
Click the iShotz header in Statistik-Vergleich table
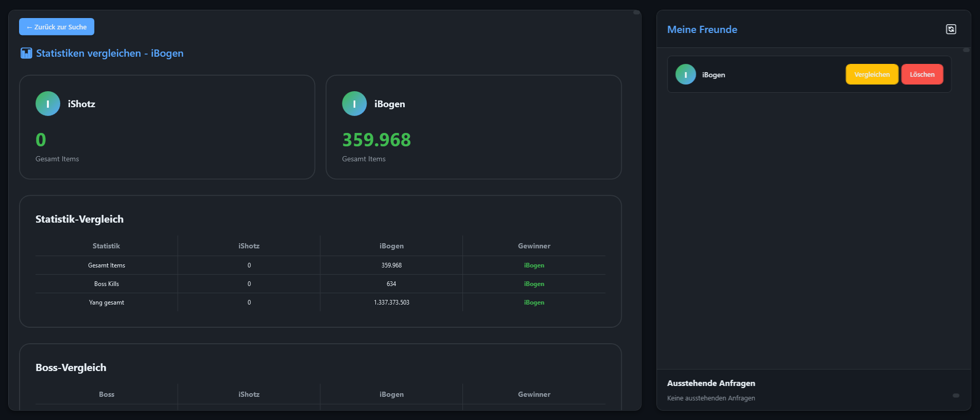pos(249,246)
